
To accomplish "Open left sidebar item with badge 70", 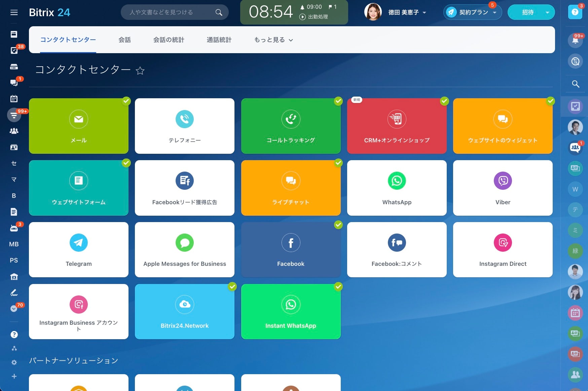I will pyautogui.click(x=14, y=308).
